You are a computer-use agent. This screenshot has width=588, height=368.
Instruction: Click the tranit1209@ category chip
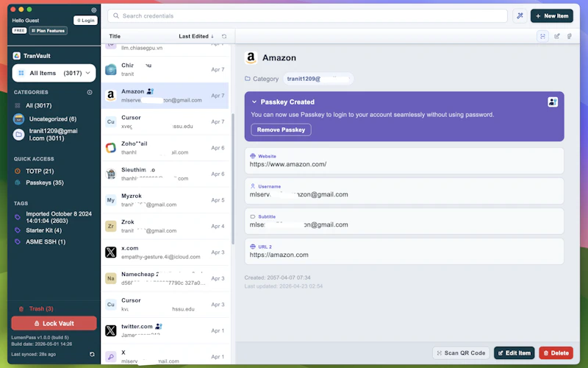coord(318,79)
